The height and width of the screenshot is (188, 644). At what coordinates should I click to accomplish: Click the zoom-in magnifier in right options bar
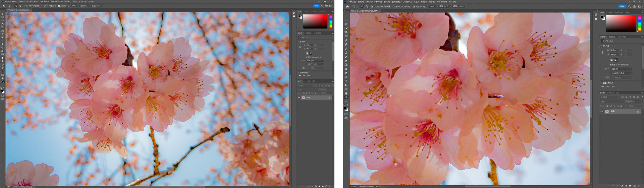point(362,6)
